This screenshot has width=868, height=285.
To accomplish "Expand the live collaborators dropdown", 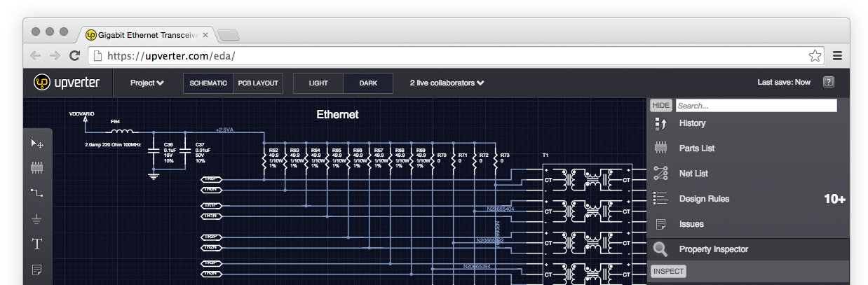I will tap(447, 83).
